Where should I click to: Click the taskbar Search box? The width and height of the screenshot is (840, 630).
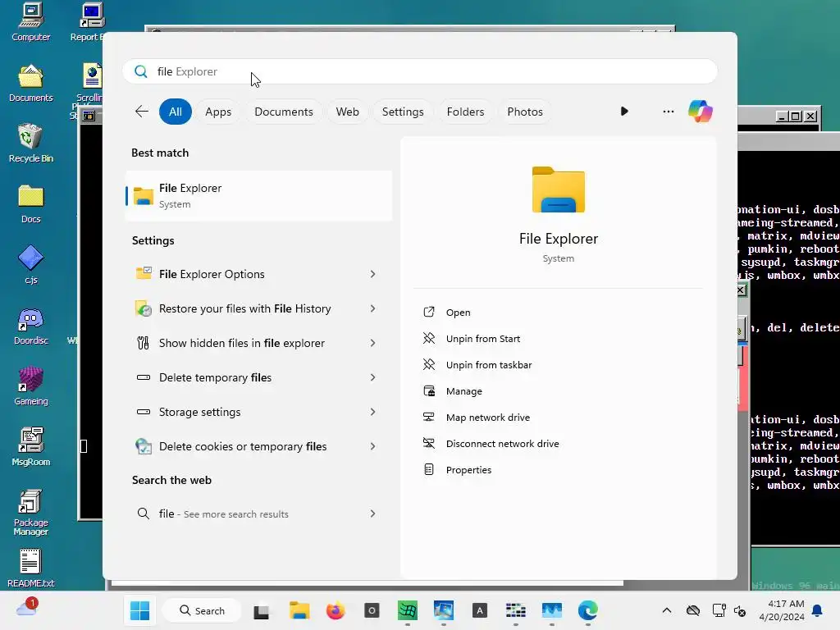pos(202,610)
